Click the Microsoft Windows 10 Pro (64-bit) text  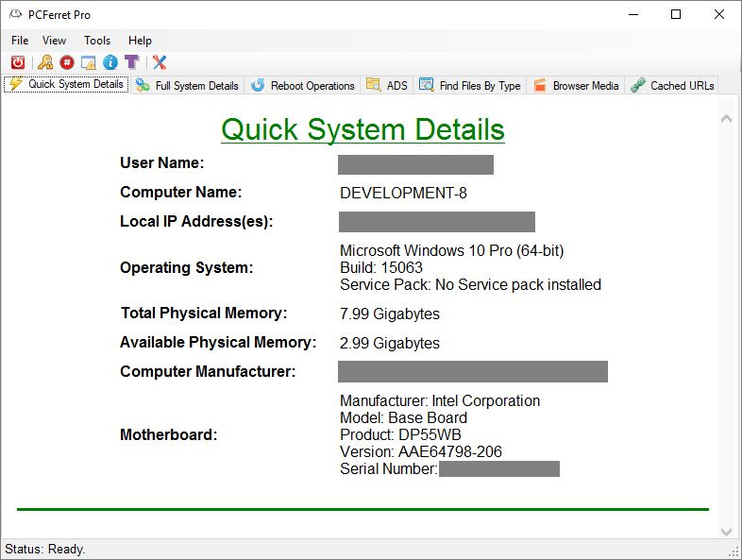(452, 250)
